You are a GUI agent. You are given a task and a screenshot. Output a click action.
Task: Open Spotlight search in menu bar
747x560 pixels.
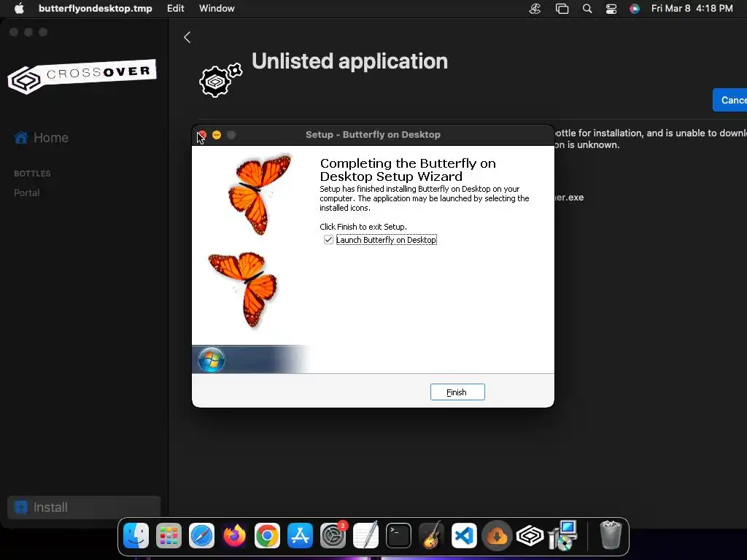pos(587,9)
